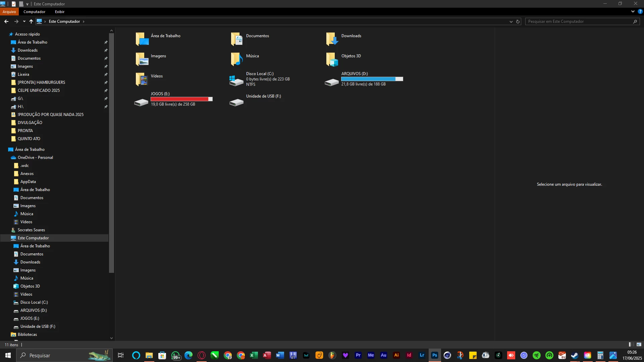Image resolution: width=644 pixels, height=362 pixels.
Task: Open the Exibir ribbon tab
Action: coord(60,12)
